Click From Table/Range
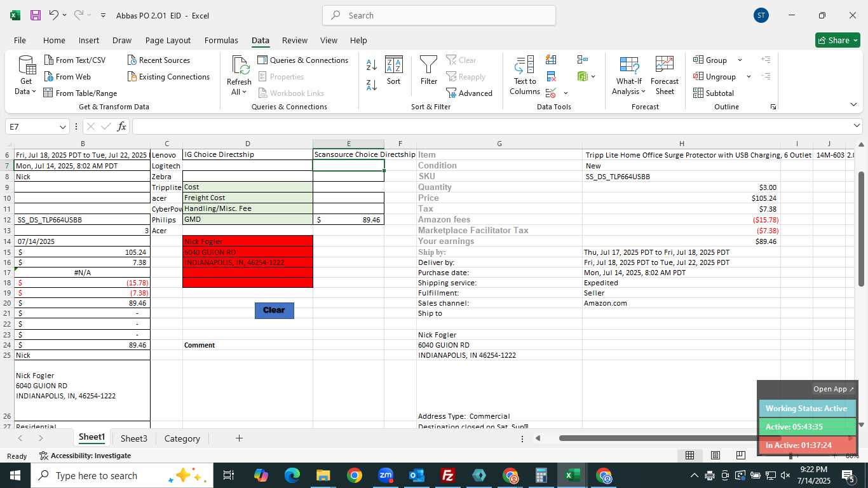Image resolution: width=868 pixels, height=488 pixels. pos(80,93)
